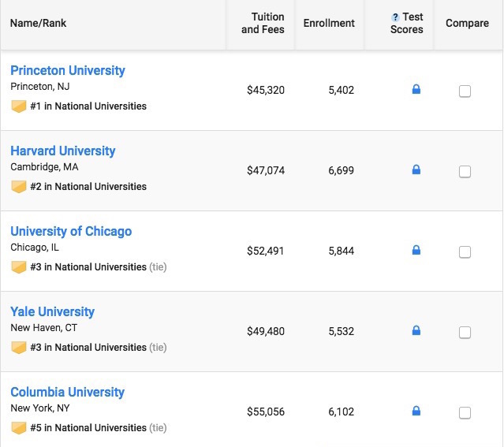The width and height of the screenshot is (504, 447).
Task: Click the Name/Rank column header
Action: 38,24
